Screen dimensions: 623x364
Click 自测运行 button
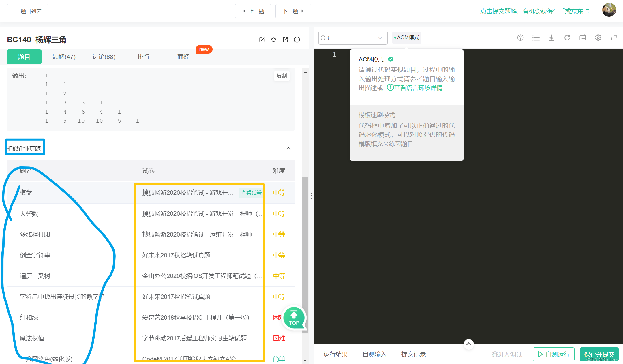tap(553, 354)
